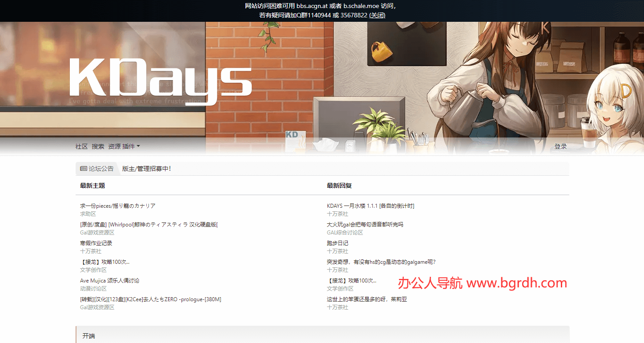Open the 寒假作业记录 topic
This screenshot has width=644, height=343.
(96, 243)
